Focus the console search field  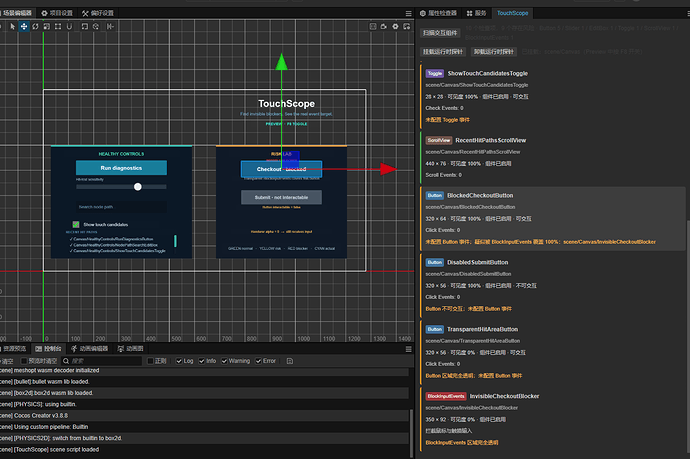coord(106,361)
